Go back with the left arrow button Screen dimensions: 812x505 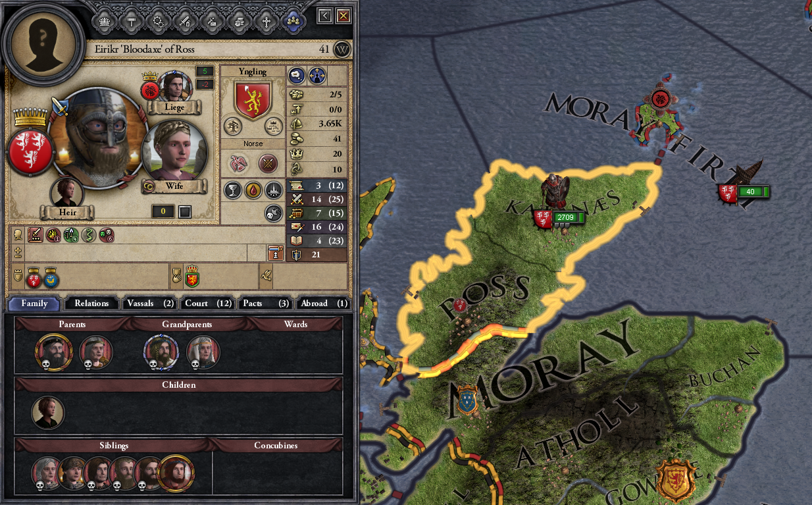(324, 16)
